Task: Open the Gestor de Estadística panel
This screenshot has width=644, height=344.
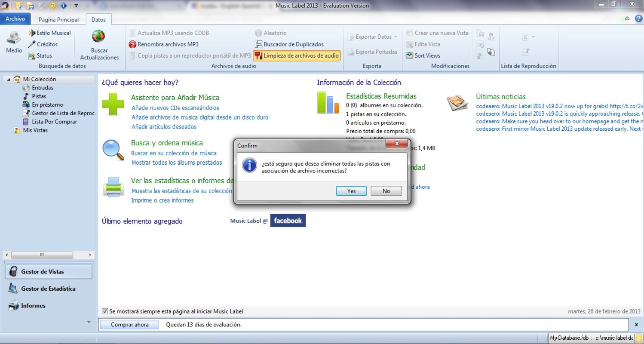Action: tap(49, 289)
